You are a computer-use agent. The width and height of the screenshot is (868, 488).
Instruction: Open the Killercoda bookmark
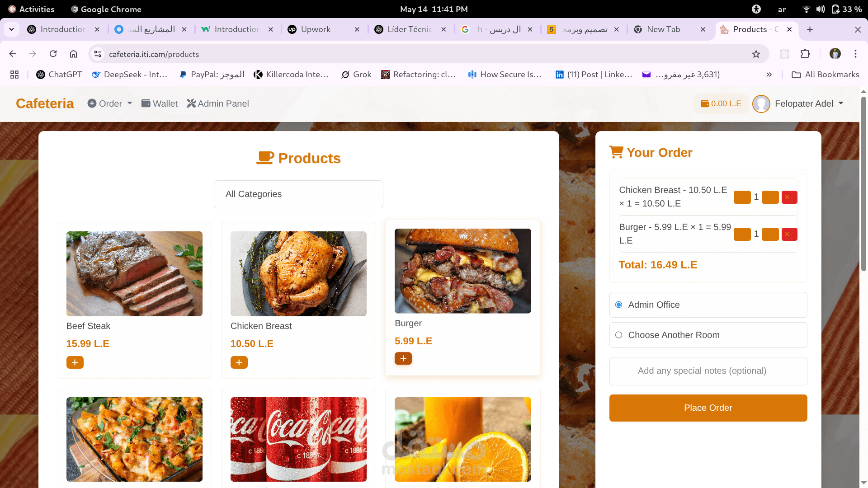point(291,75)
